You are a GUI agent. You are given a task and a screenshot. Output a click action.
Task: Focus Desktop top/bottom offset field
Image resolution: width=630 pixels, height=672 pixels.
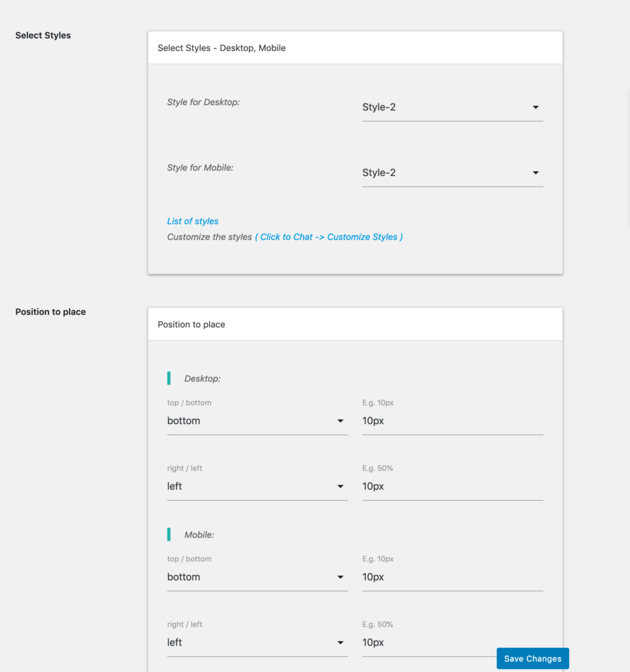coord(452,421)
